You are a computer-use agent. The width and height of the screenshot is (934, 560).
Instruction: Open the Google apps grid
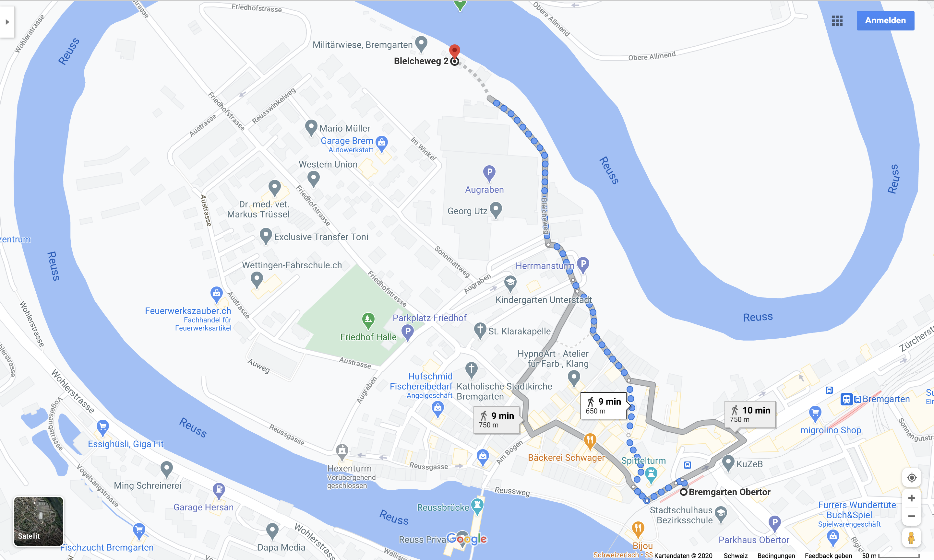click(x=837, y=21)
